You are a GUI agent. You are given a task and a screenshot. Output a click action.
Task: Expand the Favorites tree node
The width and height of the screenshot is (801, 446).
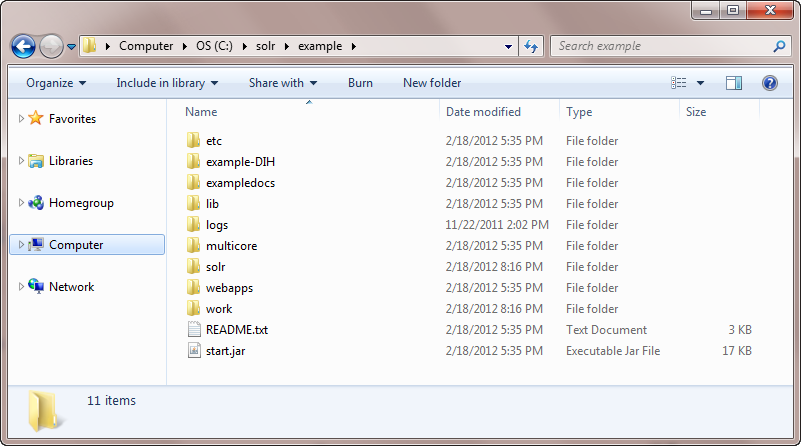click(x=21, y=119)
